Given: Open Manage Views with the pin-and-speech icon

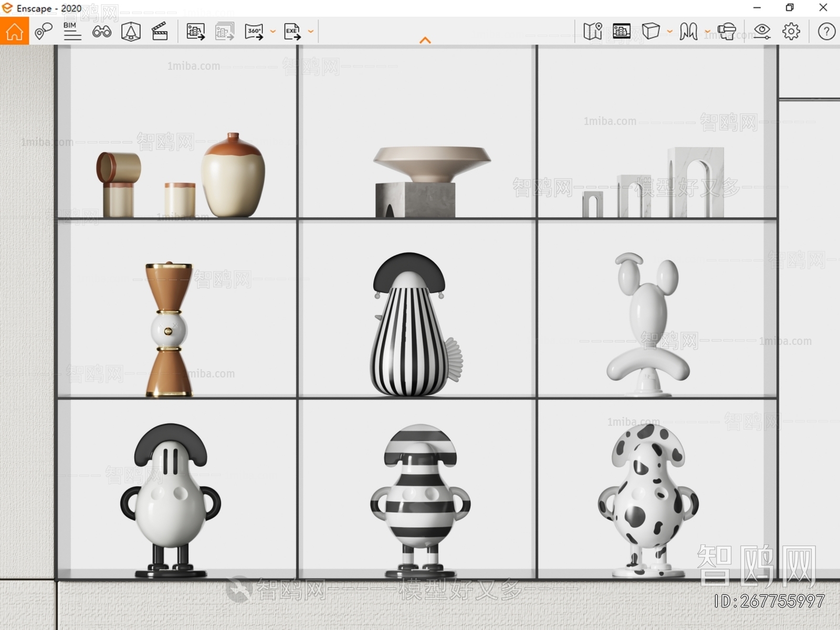Looking at the screenshot, I should (43, 31).
